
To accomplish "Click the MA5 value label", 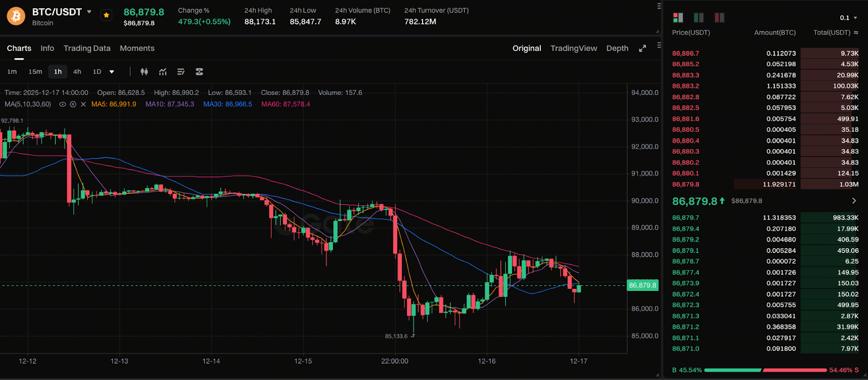I will (x=114, y=104).
